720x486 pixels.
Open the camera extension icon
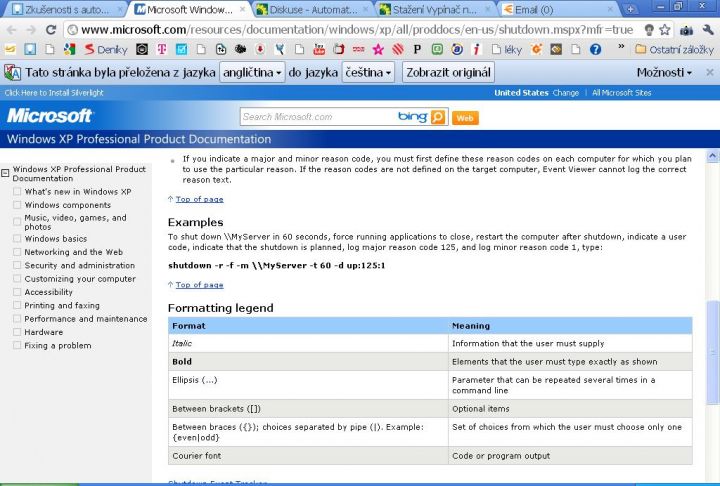pyautogui.click(x=686, y=30)
